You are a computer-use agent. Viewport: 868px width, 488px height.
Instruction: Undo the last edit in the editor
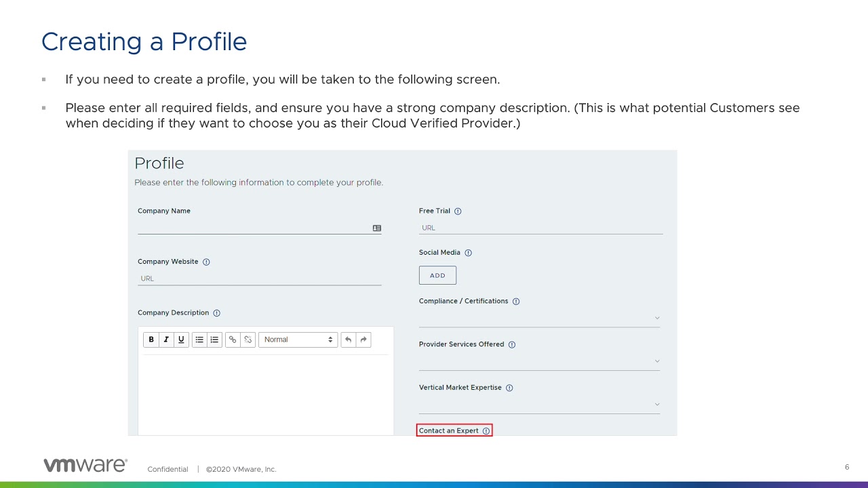pyautogui.click(x=348, y=340)
